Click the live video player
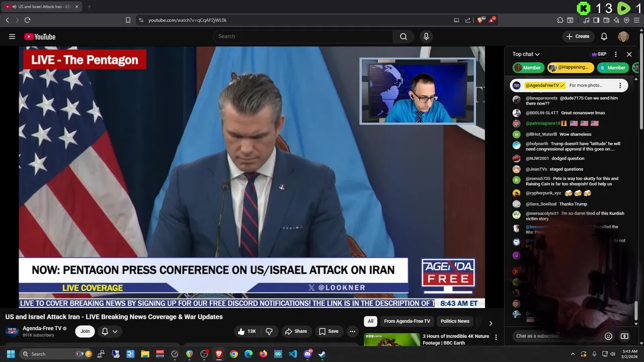The image size is (644, 362). tap(252, 177)
